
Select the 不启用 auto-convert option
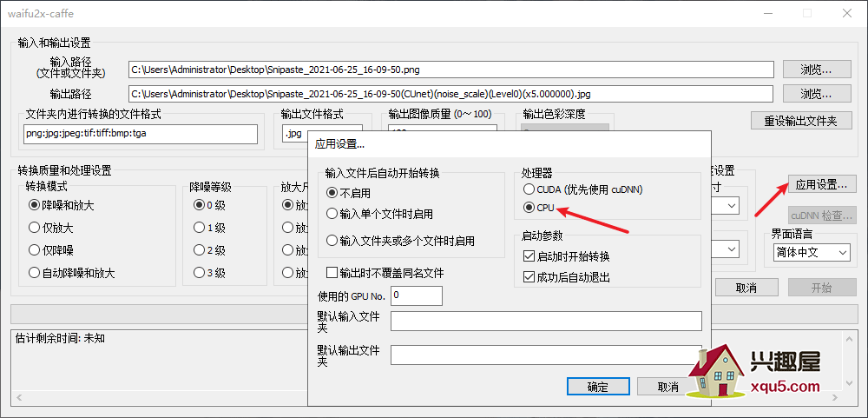coord(349,193)
